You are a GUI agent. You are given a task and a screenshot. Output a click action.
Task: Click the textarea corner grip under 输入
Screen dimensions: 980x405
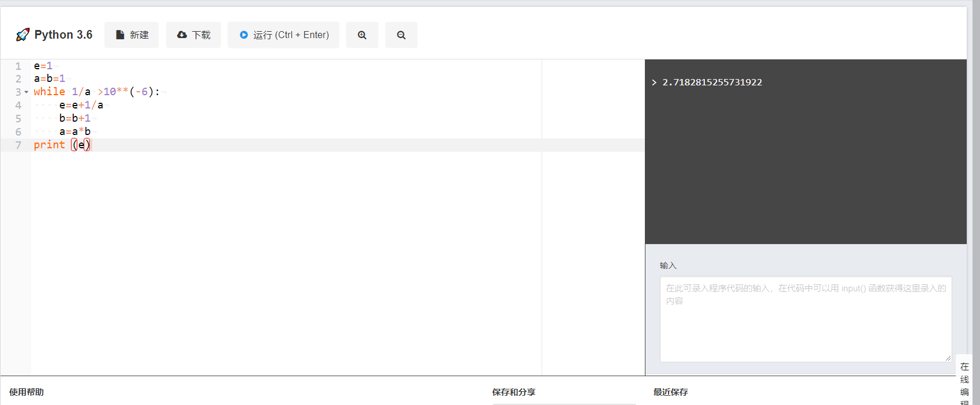point(948,358)
